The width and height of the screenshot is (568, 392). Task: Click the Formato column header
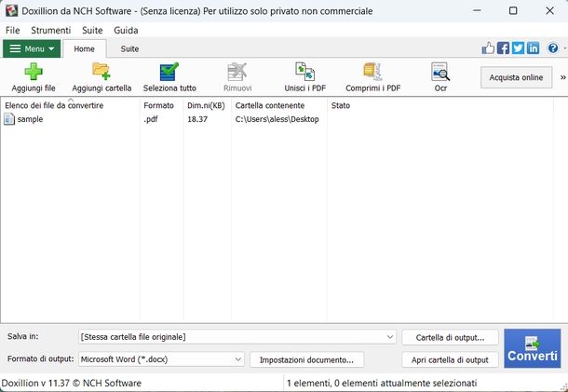162,105
